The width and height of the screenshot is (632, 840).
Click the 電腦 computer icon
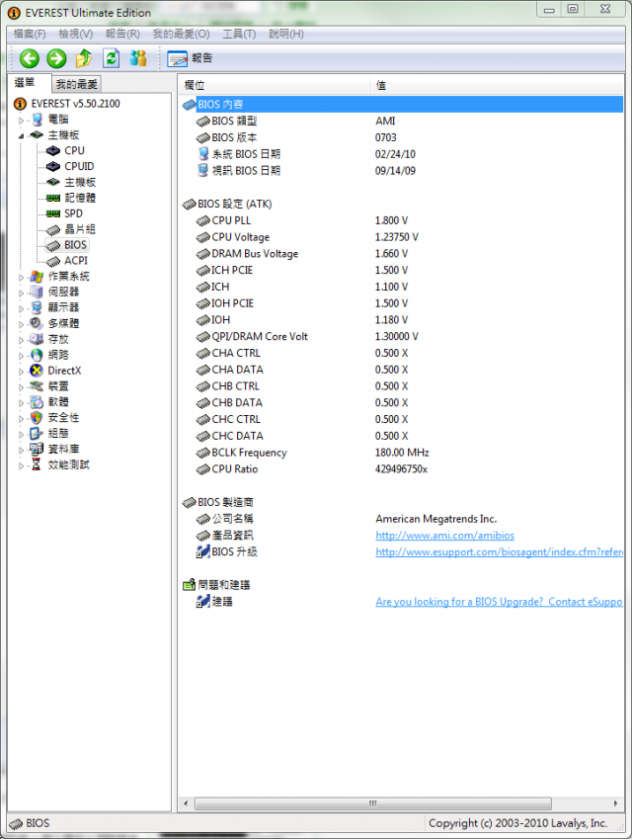[37, 119]
